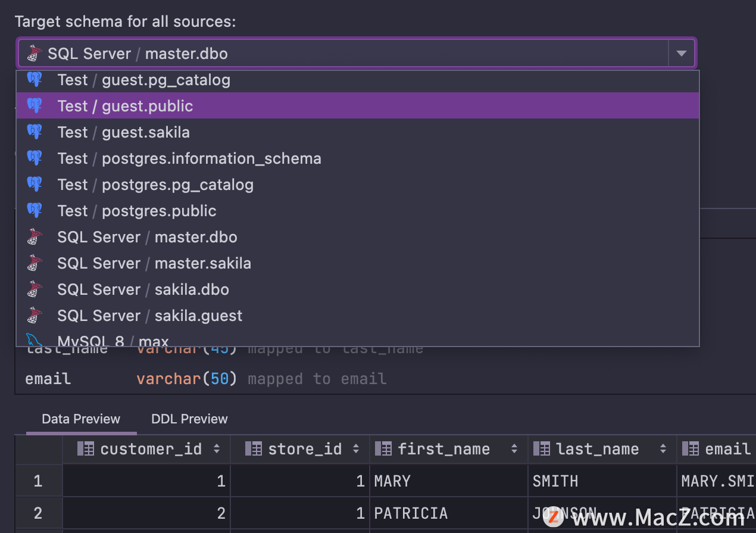The width and height of the screenshot is (756, 533).
Task: Select SQL Server / master.dbo in the list
Action: tap(357, 237)
